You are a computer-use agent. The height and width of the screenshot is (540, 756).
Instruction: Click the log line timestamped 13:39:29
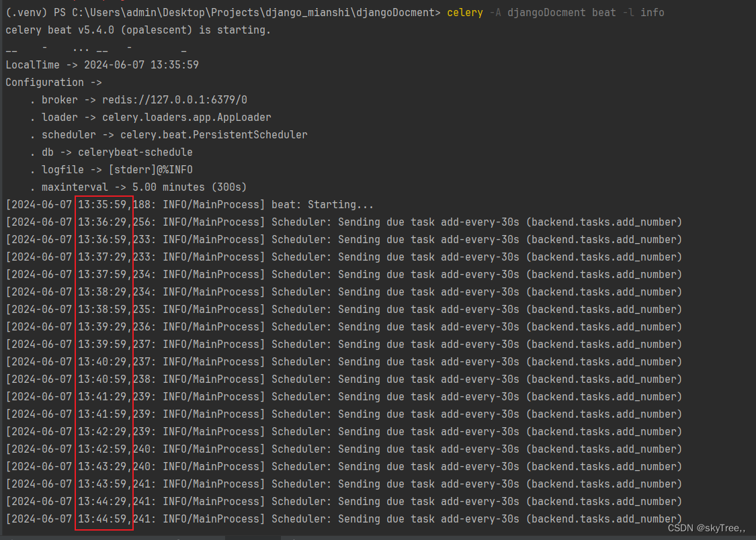344,326
